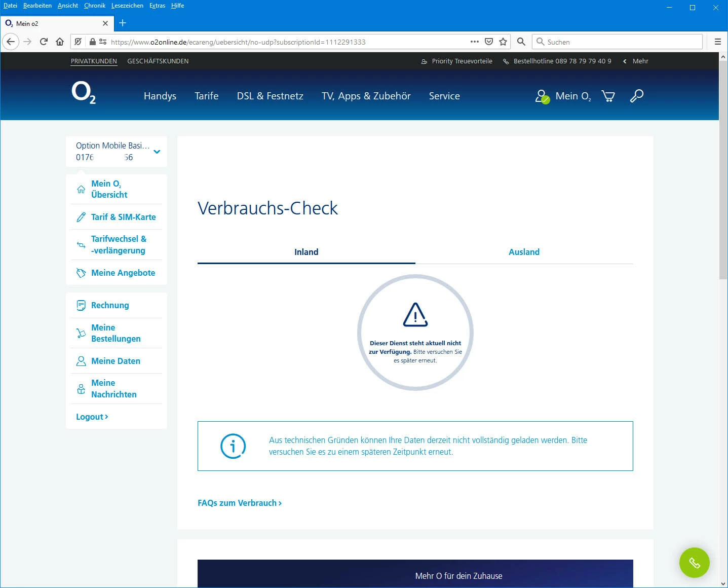Switch to the Ausland tab
This screenshot has width=728, height=588.
pos(524,252)
